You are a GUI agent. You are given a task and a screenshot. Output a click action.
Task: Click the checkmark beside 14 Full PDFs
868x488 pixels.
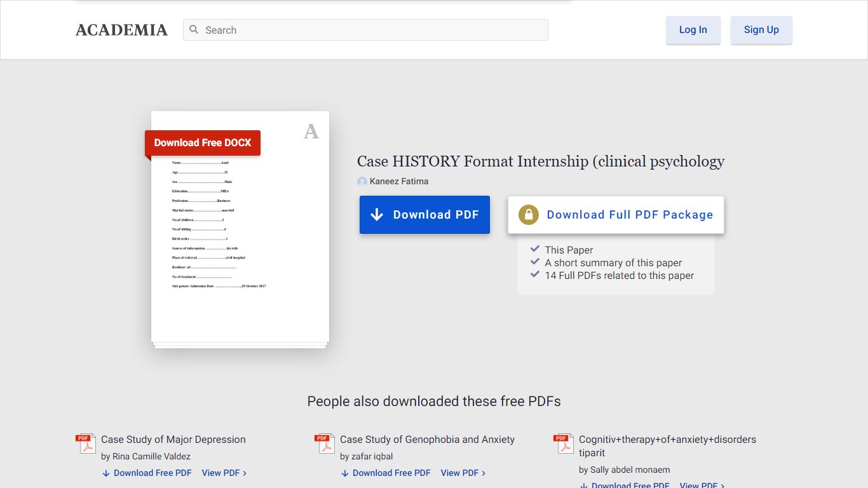pos(535,274)
